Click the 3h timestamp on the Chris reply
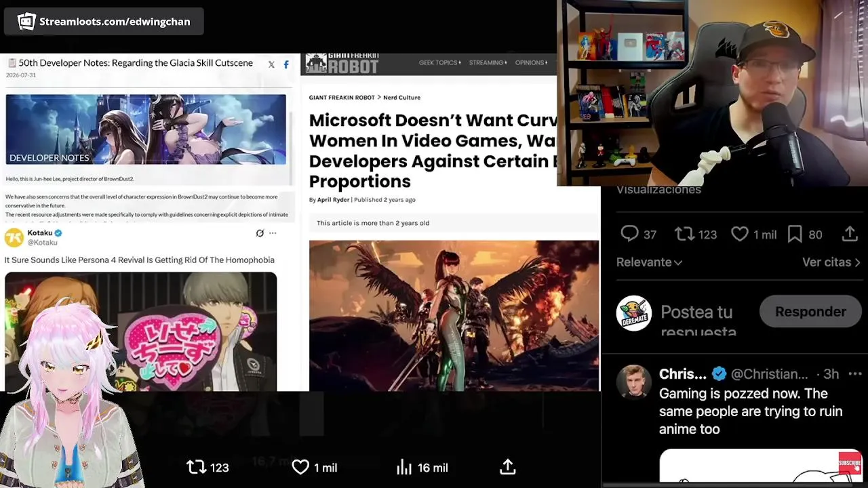 (x=831, y=374)
